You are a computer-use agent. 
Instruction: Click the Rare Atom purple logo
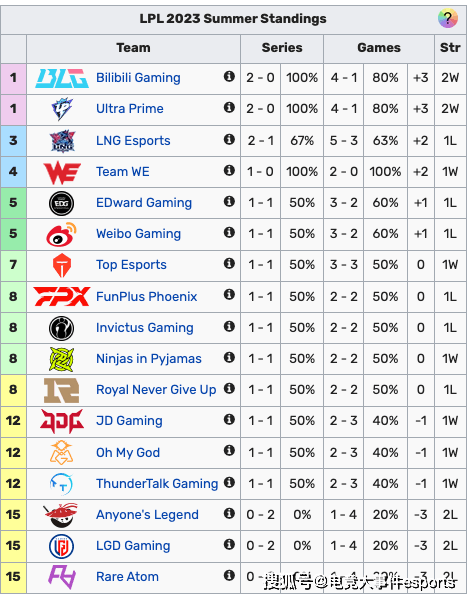tap(62, 577)
